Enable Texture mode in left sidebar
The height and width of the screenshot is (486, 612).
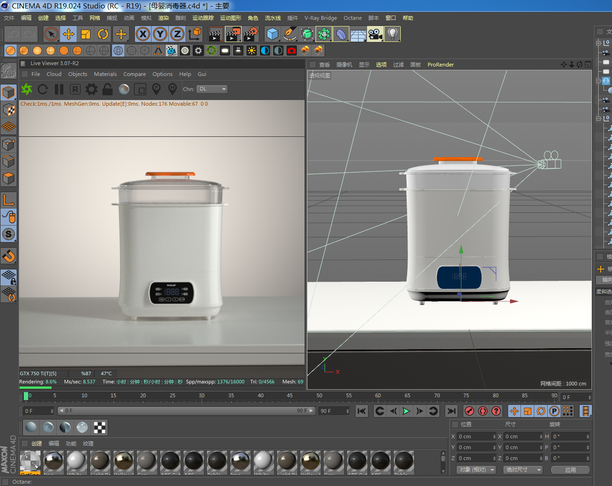tap(8, 109)
